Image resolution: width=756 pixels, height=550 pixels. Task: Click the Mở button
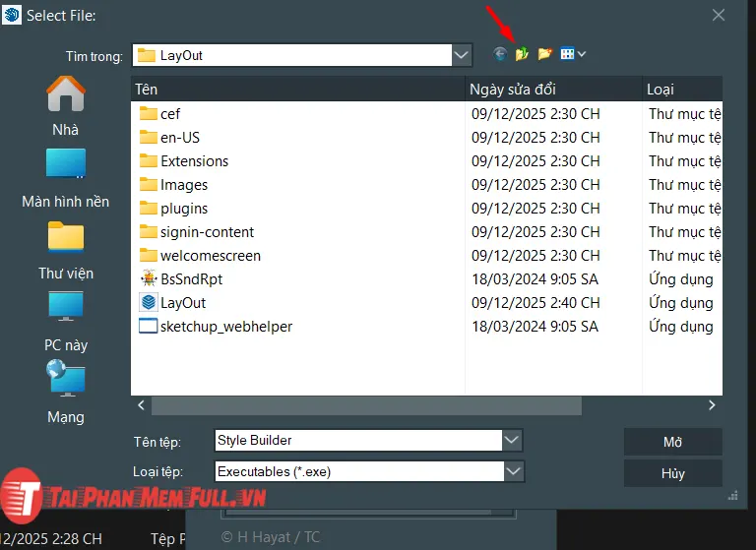pos(673,442)
